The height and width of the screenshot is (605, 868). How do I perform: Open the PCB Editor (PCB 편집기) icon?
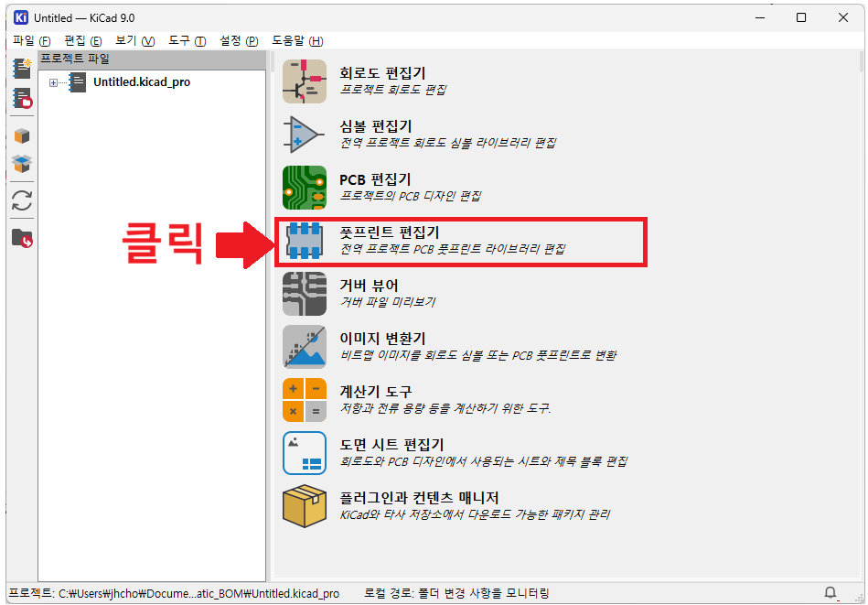pyautogui.click(x=304, y=188)
